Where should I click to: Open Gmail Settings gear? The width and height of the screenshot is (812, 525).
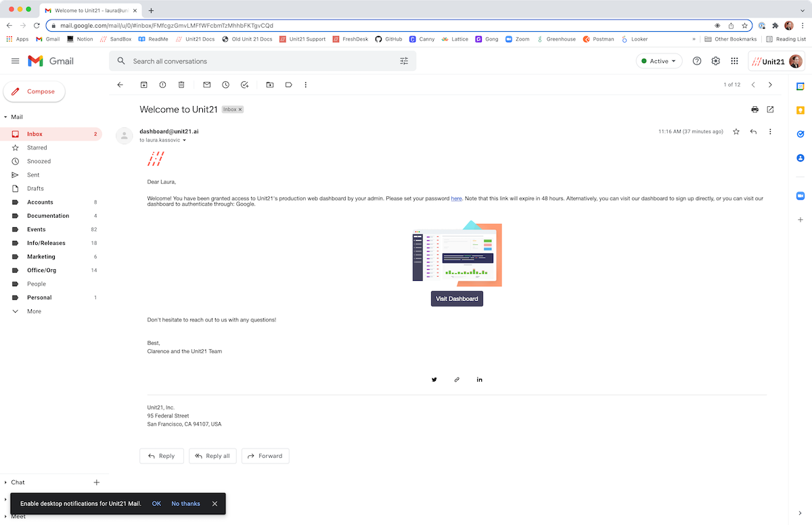pos(716,61)
